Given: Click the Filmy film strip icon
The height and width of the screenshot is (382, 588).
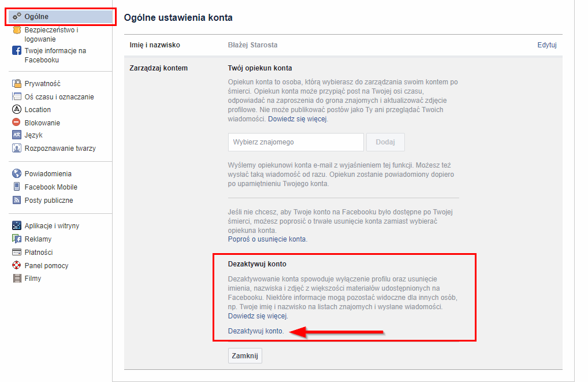Looking at the screenshot, I should coord(17,278).
